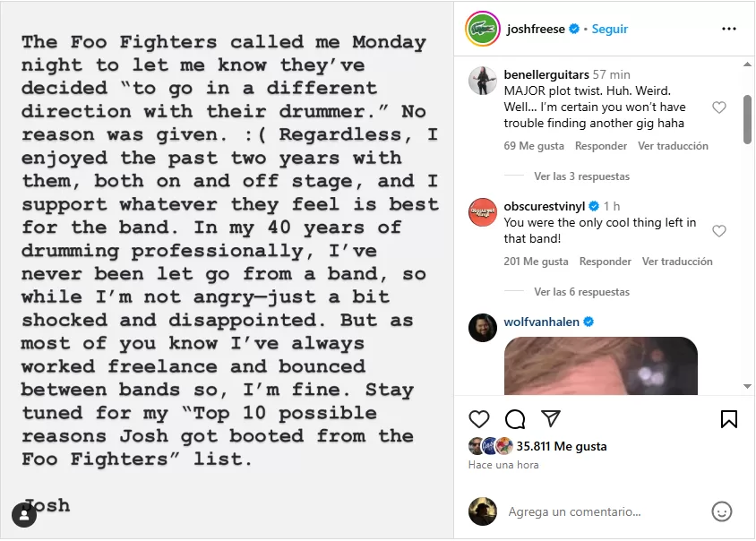Type in 'Agrega un comentario' field
Viewport: 756px width, 541px height.
coord(600,512)
